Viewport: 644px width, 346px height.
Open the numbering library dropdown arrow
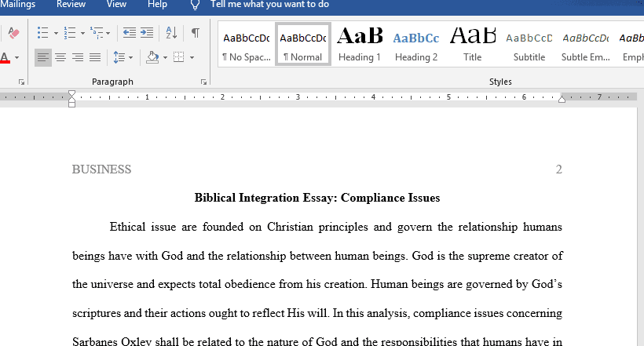click(82, 33)
